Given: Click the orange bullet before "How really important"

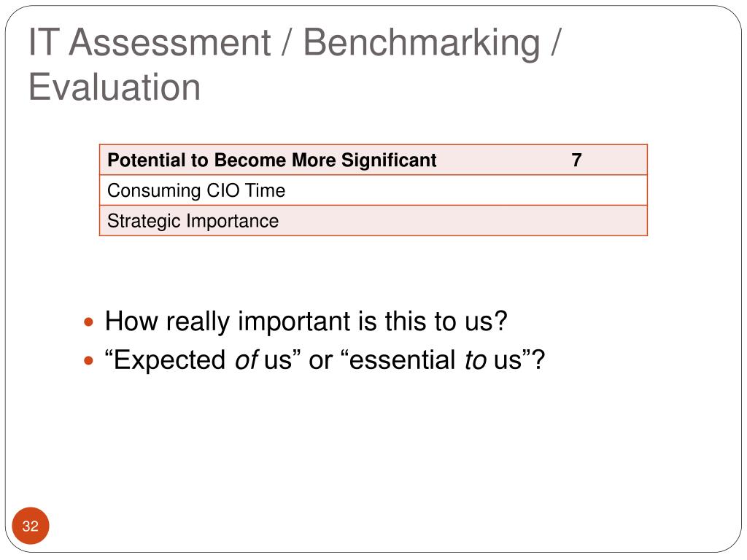Looking at the screenshot, I should [88, 322].
